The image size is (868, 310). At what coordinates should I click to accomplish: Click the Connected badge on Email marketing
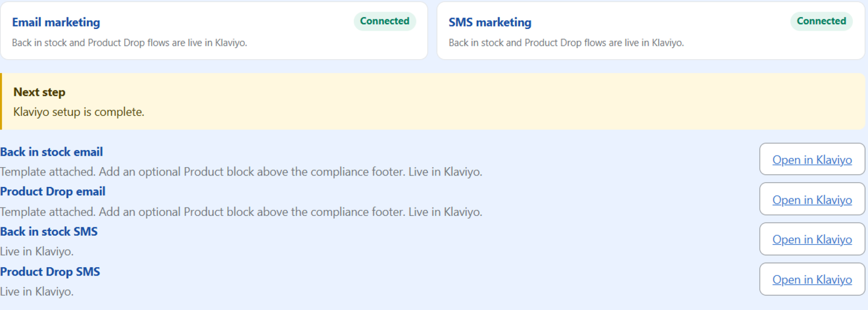click(385, 21)
